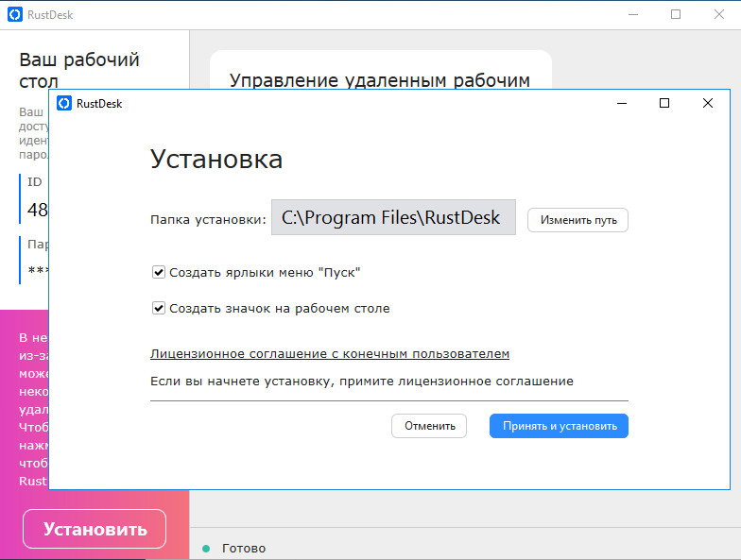Close the install dialog window
This screenshot has width=741, height=560.
(x=707, y=103)
